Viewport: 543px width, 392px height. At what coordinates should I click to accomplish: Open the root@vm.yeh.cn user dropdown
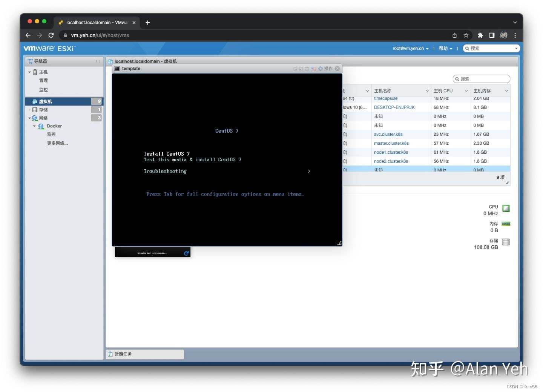(410, 48)
